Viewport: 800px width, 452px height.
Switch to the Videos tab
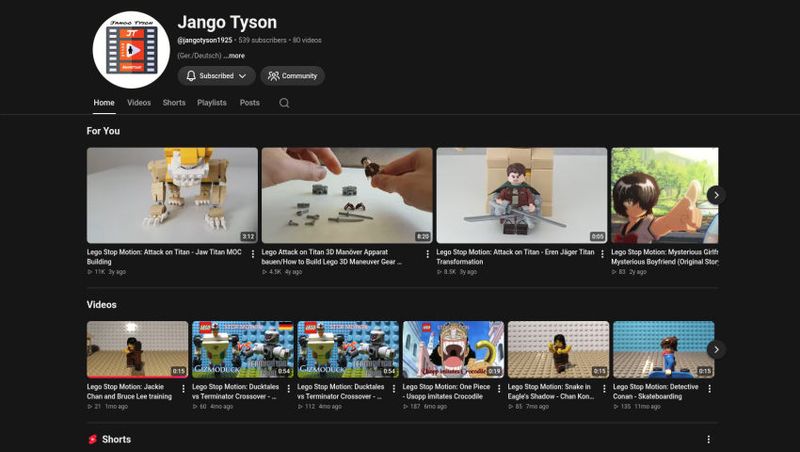[x=139, y=103]
